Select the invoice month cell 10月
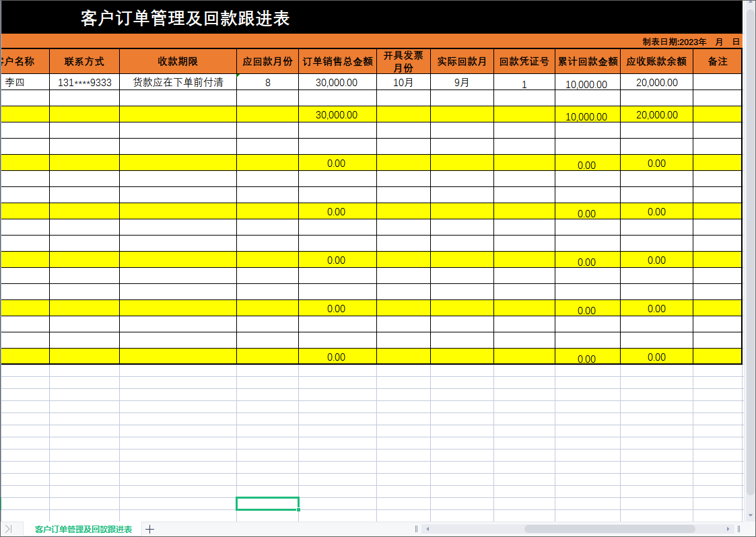Image resolution: width=756 pixels, height=537 pixels. [403, 82]
